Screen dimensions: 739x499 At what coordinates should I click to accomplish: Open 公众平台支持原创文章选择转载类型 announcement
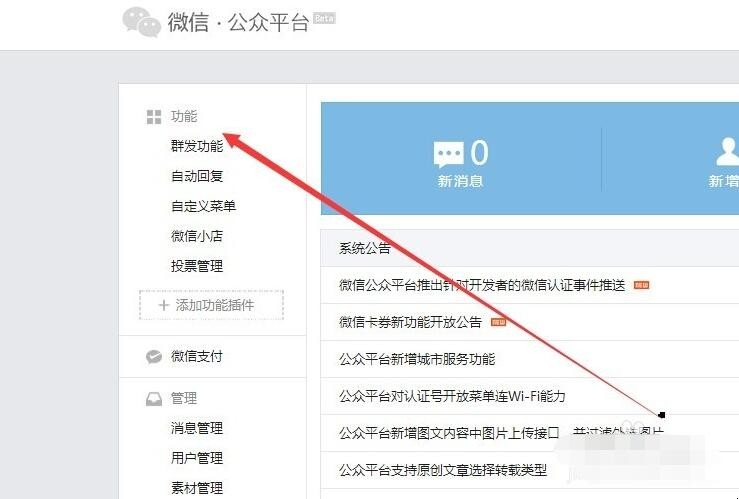point(443,470)
